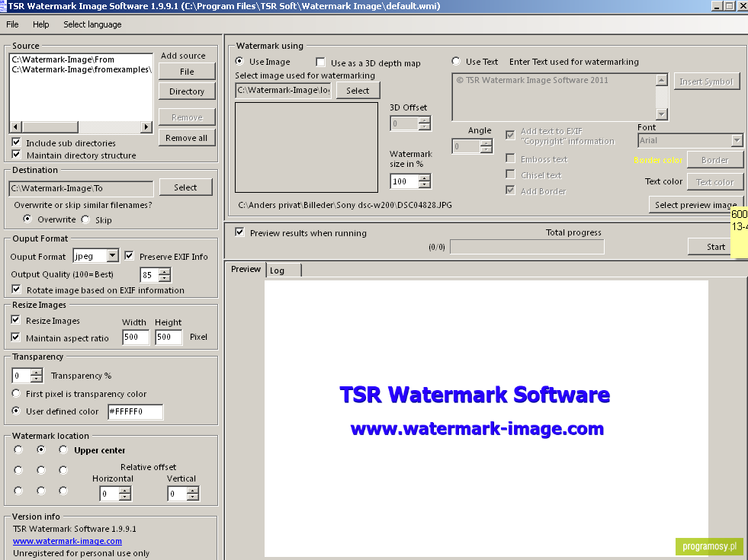Select C:\Watermark-Image\fromexamples source entry

point(82,69)
